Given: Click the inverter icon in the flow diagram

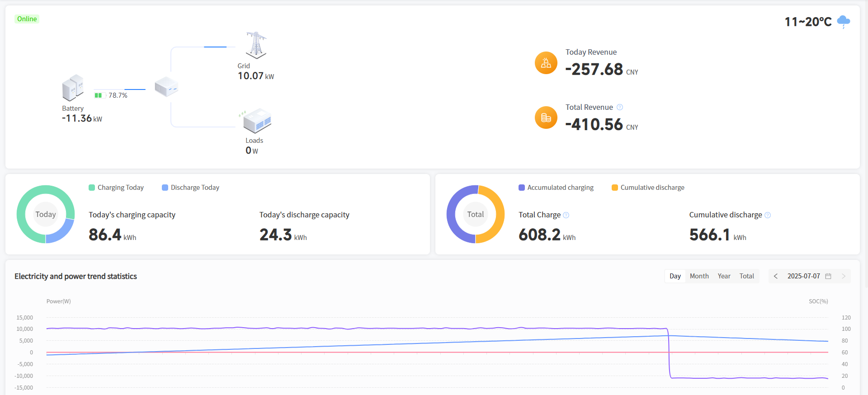Looking at the screenshot, I should pos(166,86).
